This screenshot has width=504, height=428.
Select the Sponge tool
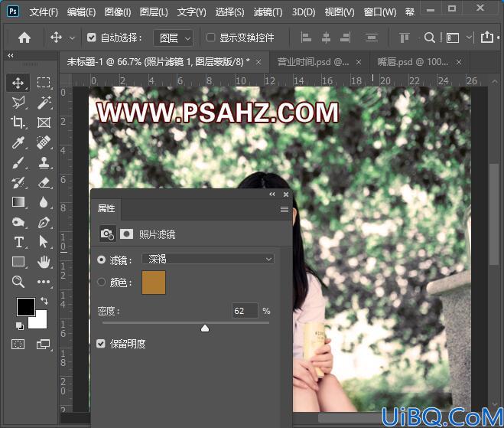(18, 222)
